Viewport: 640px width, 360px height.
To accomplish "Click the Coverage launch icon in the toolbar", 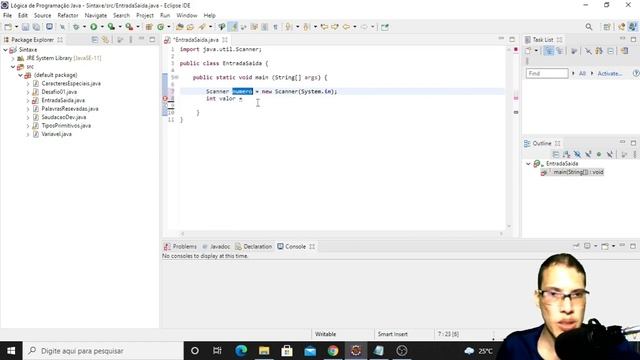I will click(111, 27).
